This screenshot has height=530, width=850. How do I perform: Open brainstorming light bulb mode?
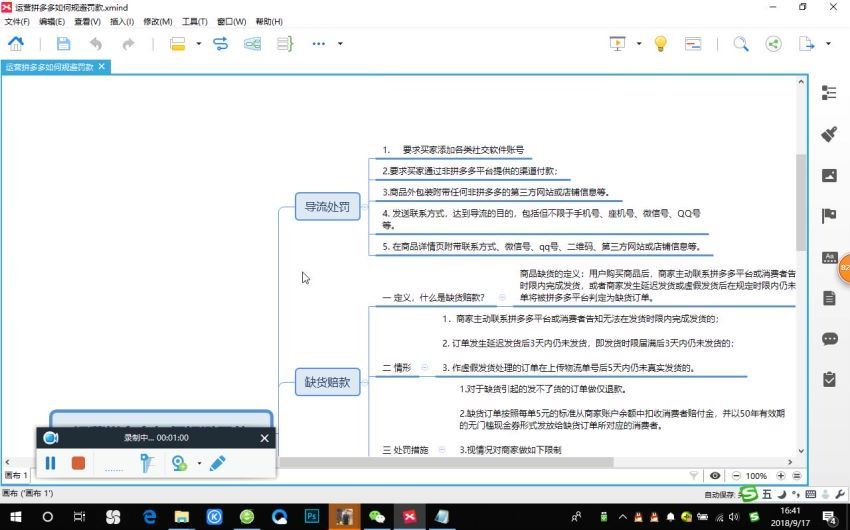point(660,43)
